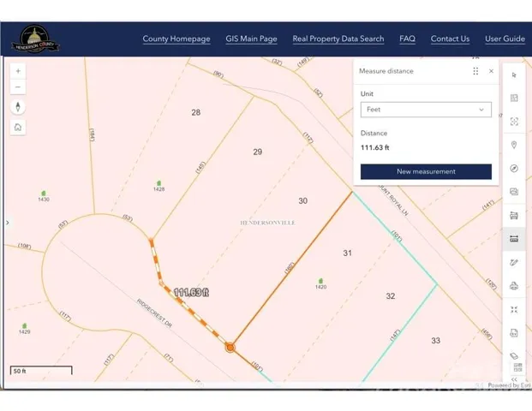532x411 pixels.
Task: Open the table layout tool below the pointer
Action: pyautogui.click(x=514, y=98)
